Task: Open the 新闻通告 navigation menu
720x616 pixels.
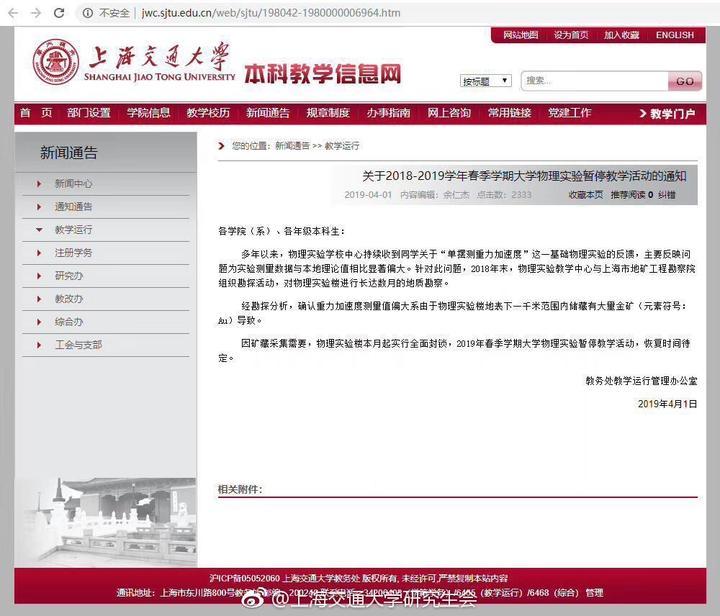Action: [x=268, y=113]
